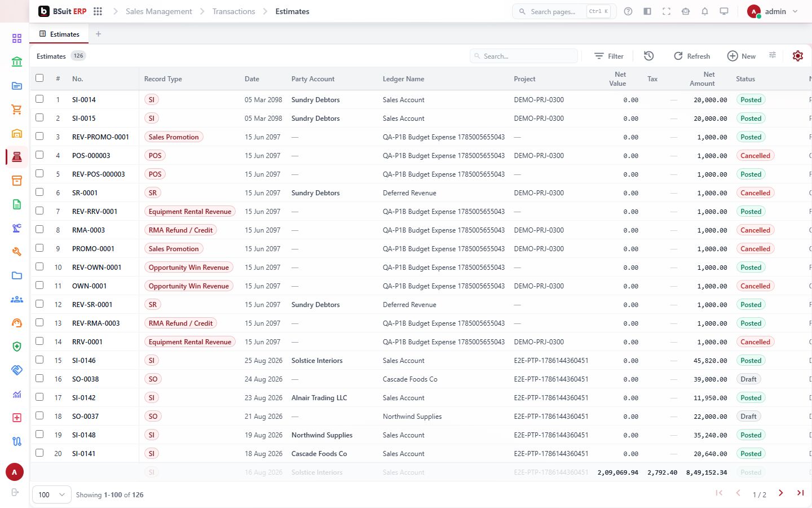This screenshot has width=812, height=508.
Task: Expand the admin user menu
Action: point(773,11)
